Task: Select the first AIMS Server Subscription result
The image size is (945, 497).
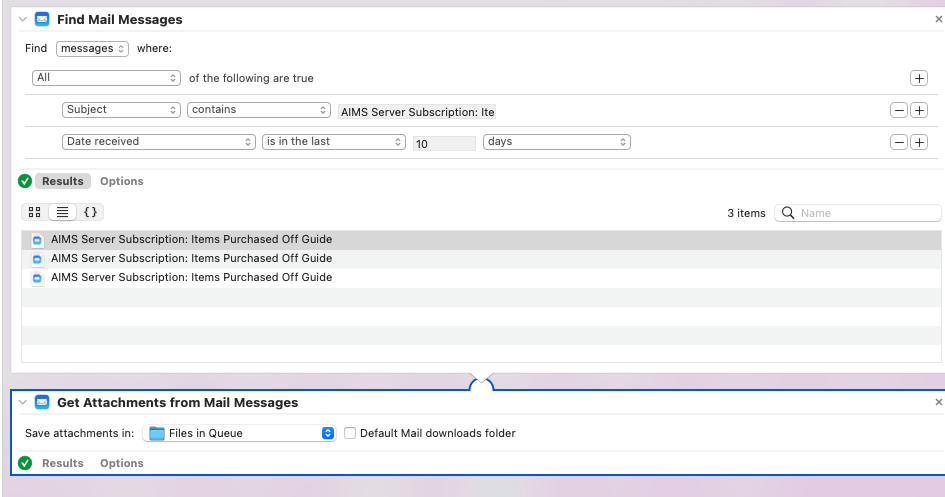Action: tap(191, 240)
